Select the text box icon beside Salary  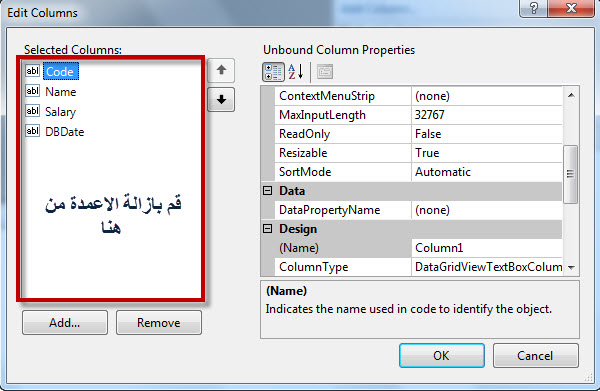click(33, 111)
